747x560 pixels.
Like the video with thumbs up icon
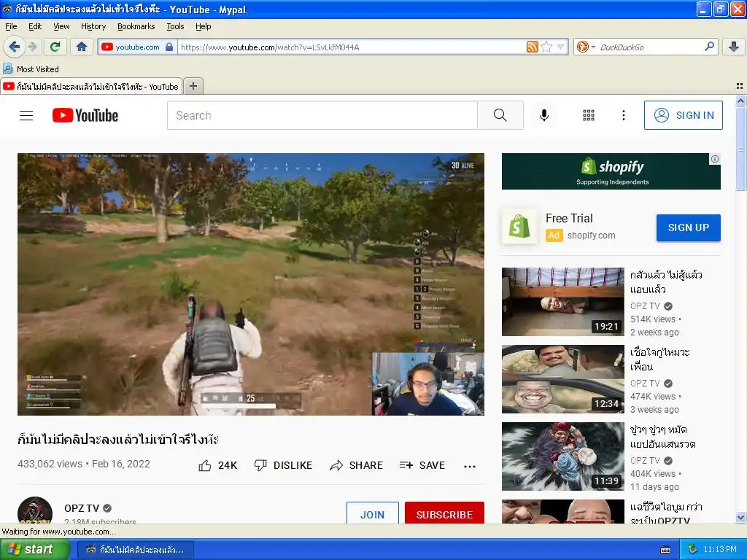pyautogui.click(x=205, y=465)
